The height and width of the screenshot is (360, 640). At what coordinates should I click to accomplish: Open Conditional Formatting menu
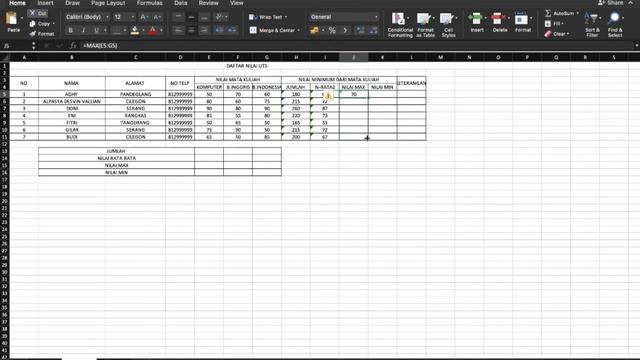pos(400,25)
